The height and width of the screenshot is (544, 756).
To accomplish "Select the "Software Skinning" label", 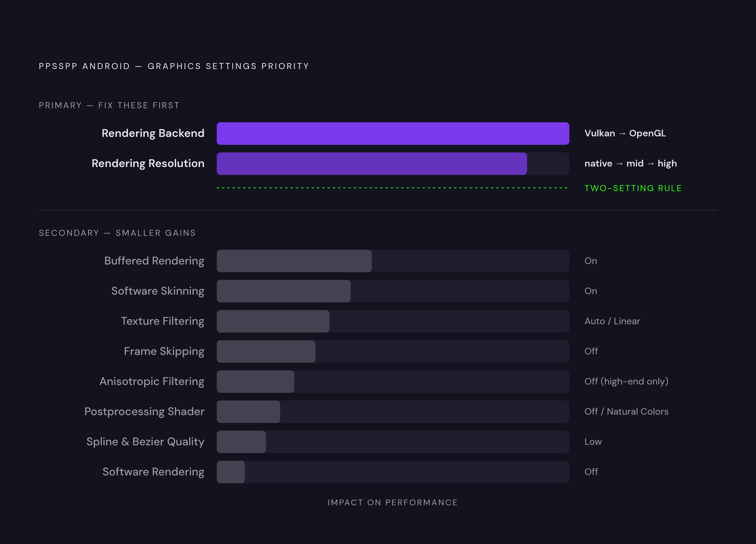I will click(158, 291).
